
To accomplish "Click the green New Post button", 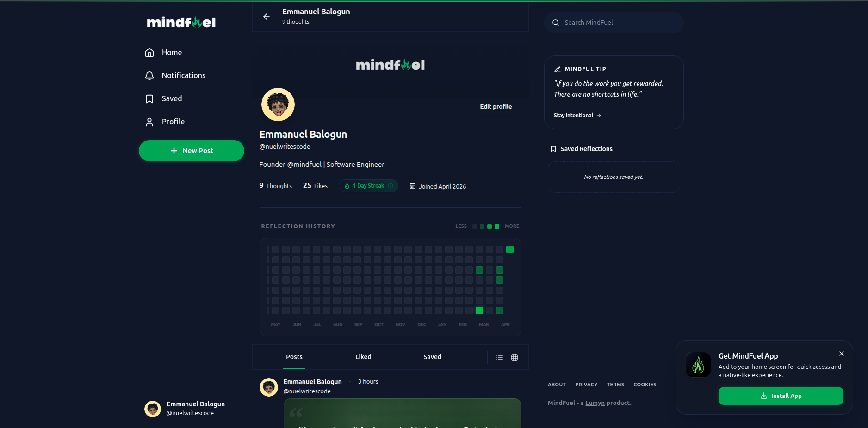I will (x=192, y=151).
